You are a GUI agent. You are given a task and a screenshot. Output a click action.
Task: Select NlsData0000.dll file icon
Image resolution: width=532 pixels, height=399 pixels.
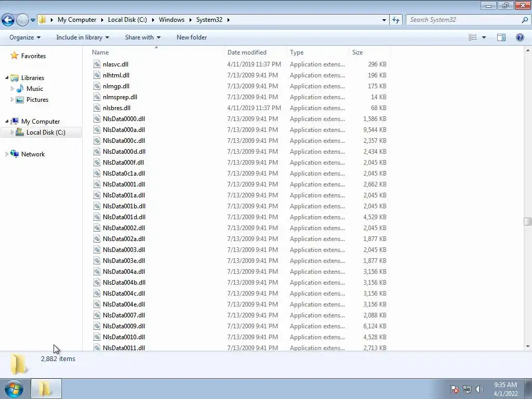click(x=97, y=119)
